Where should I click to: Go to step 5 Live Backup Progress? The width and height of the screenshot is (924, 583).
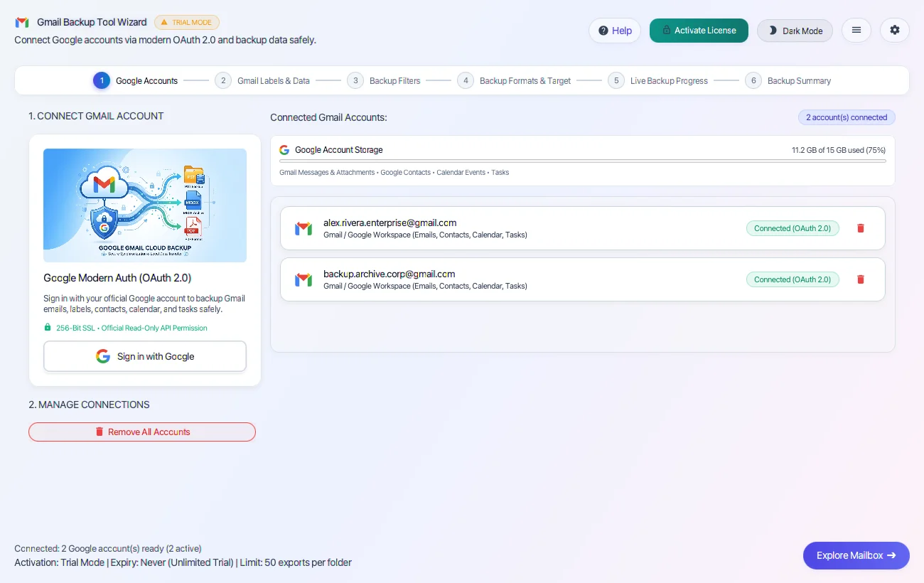coord(658,81)
